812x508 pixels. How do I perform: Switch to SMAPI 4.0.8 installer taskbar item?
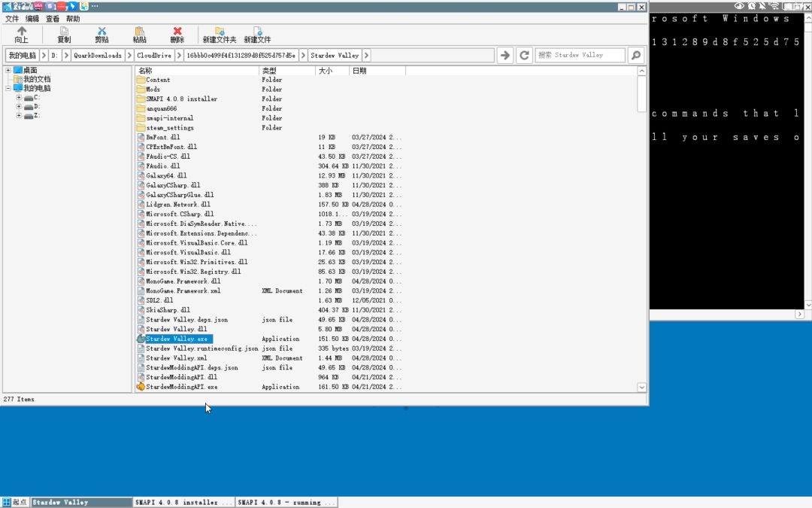tap(183, 502)
